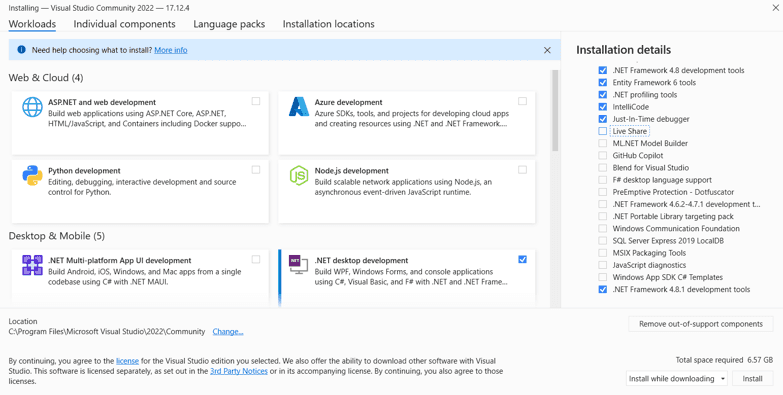
Task: Enable SQL Server Express 2019 LocalDB
Action: coord(603,241)
